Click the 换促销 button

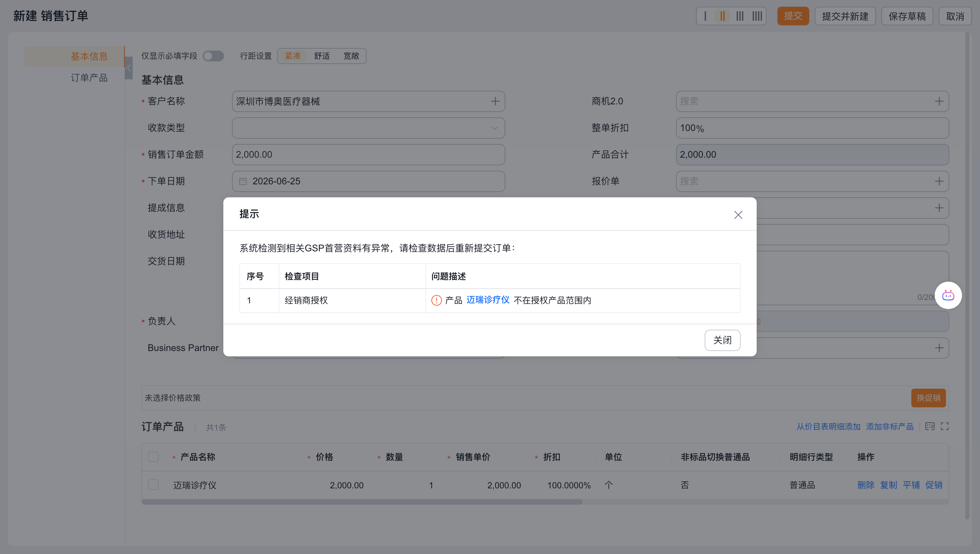928,398
